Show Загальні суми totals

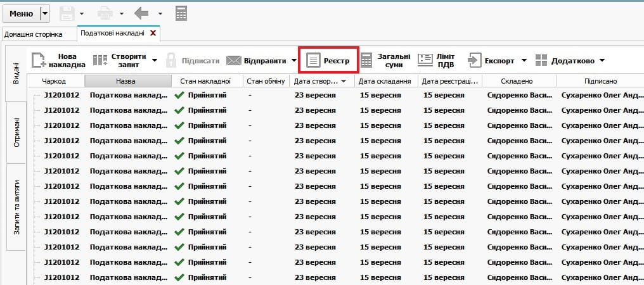click(385, 60)
